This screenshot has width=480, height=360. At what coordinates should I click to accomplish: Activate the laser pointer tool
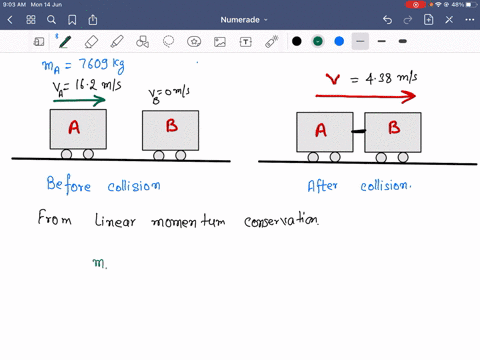pos(272,42)
